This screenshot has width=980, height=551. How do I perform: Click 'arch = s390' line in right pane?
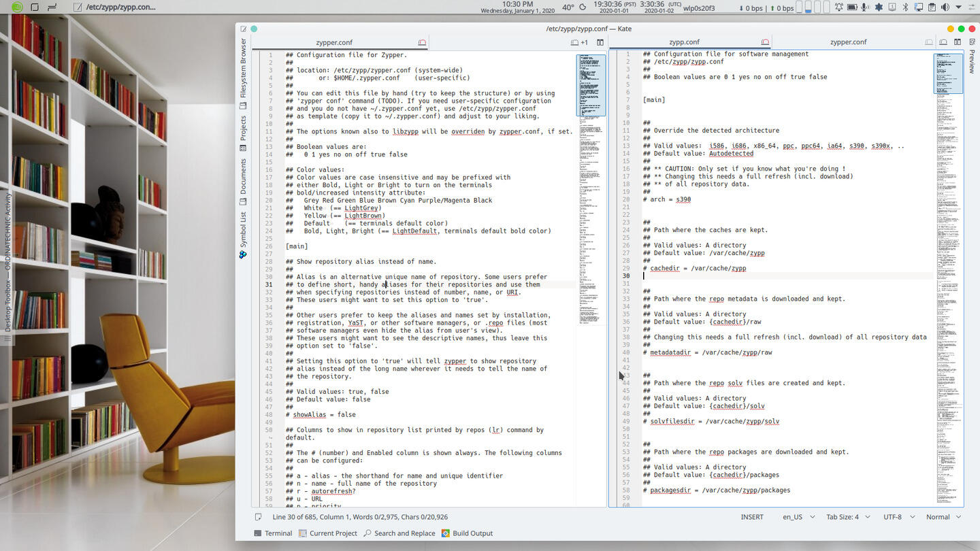click(x=670, y=199)
